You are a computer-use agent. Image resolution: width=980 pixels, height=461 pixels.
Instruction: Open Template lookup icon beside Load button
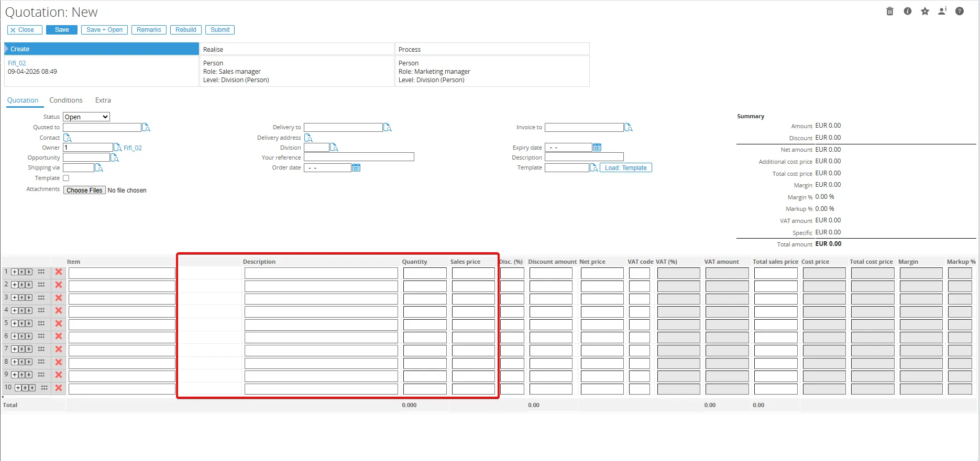(594, 167)
